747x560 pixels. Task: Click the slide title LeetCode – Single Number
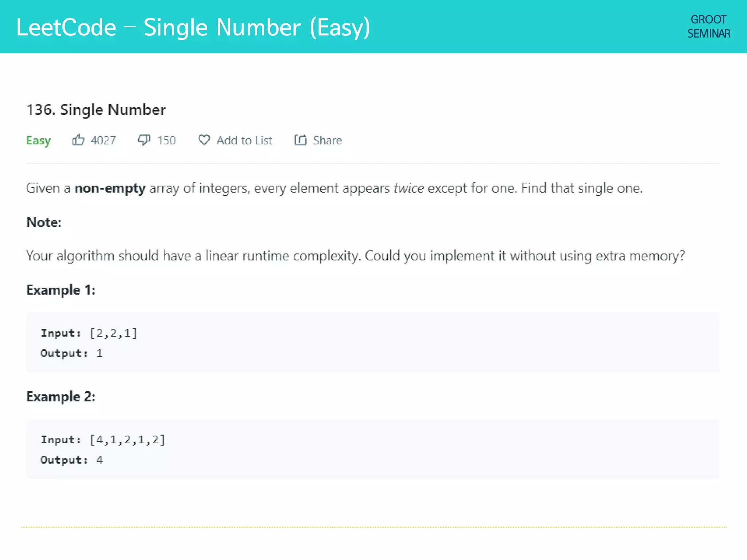(193, 27)
